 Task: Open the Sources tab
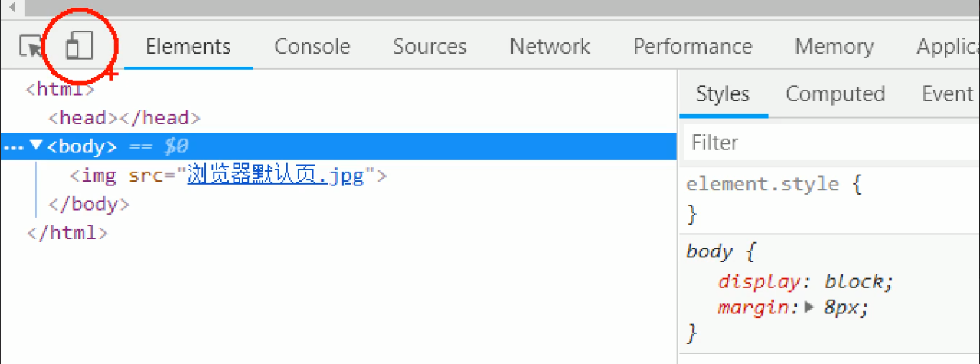point(430,46)
